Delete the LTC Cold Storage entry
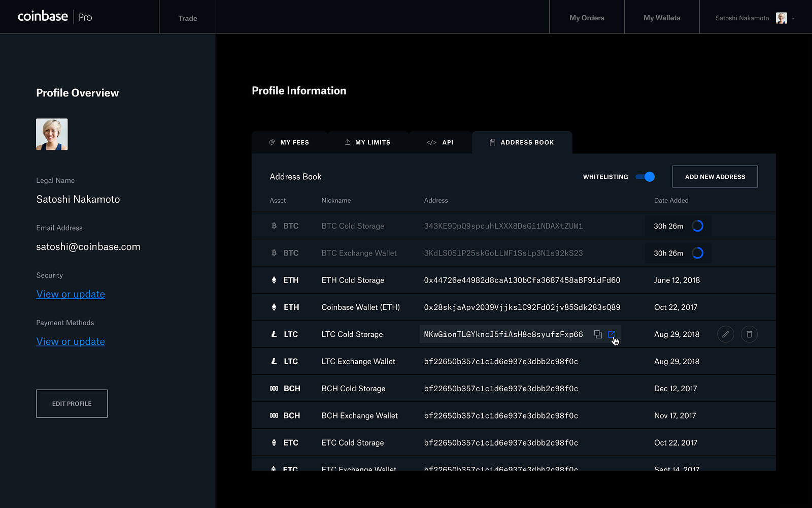This screenshot has width=812, height=508. tap(750, 334)
